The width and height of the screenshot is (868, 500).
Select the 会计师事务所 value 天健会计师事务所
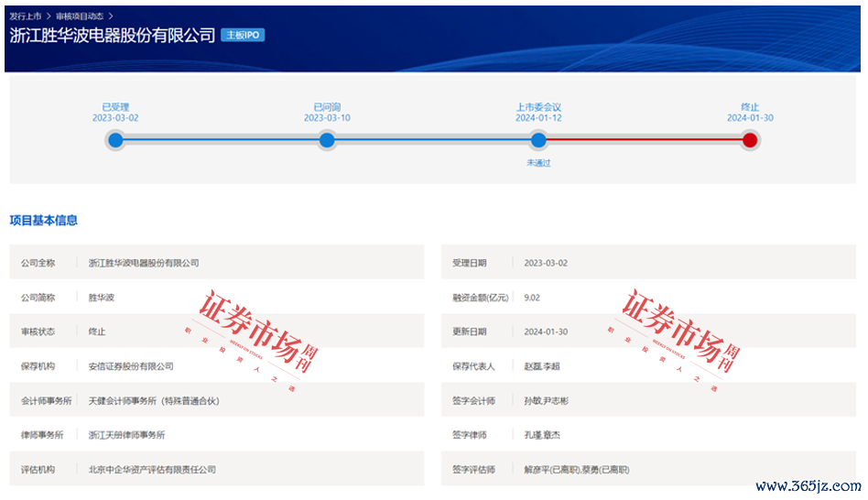[154, 400]
